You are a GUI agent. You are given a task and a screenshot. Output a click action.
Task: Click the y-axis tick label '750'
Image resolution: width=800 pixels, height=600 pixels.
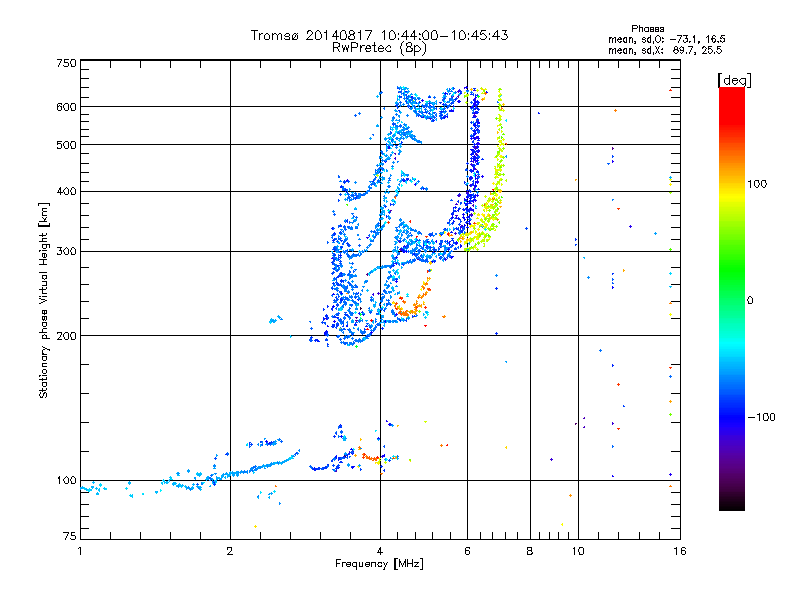pyautogui.click(x=66, y=63)
